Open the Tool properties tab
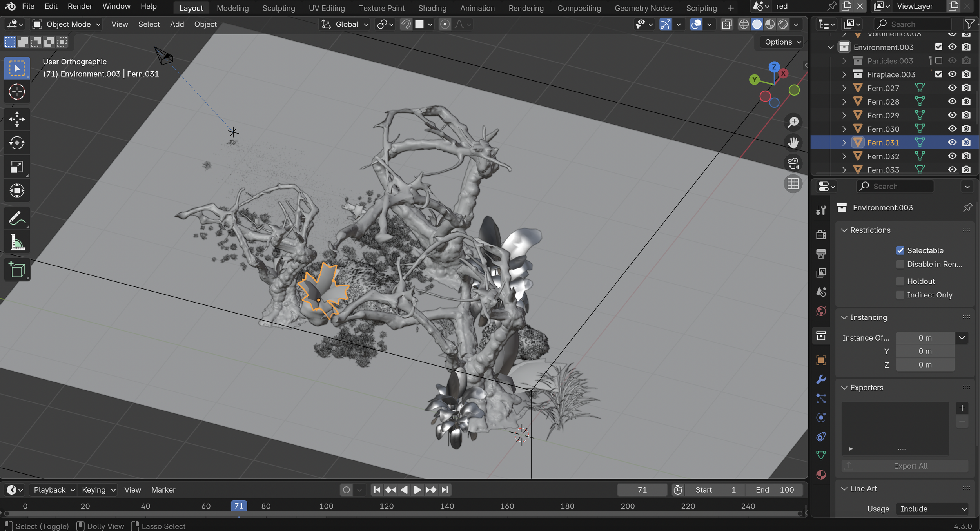The height and width of the screenshot is (531, 980). click(821, 210)
